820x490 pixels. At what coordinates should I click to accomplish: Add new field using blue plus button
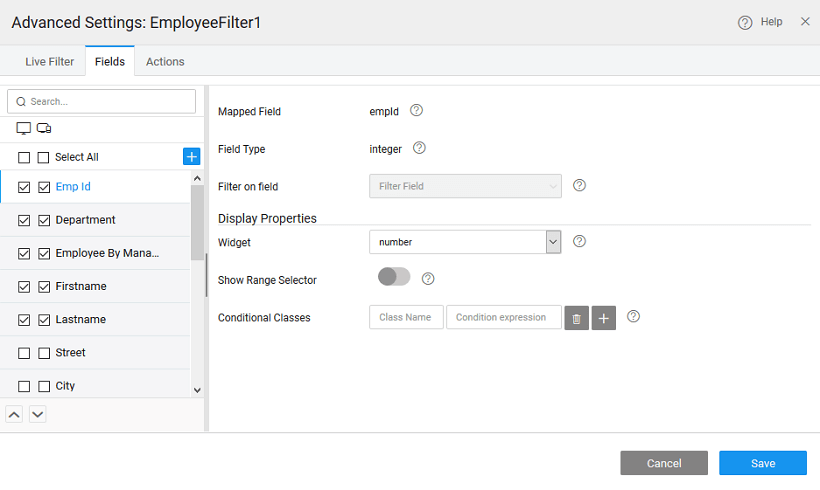(191, 157)
